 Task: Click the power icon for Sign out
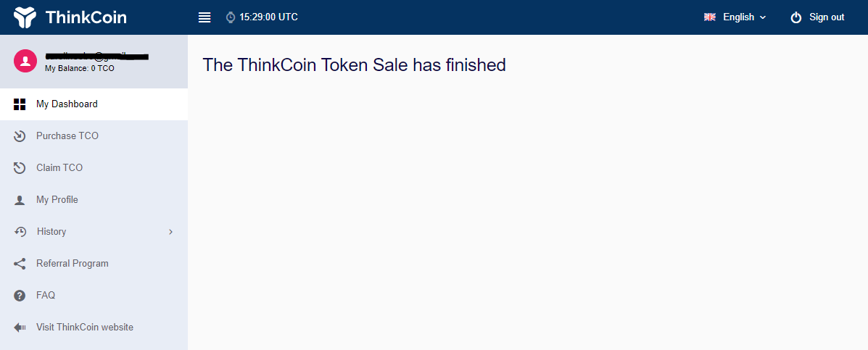pos(796,17)
